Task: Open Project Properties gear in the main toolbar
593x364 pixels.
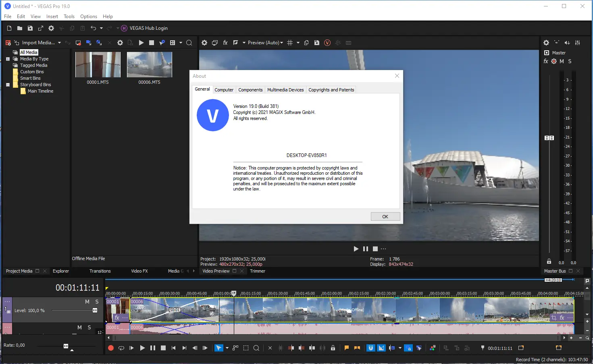Action: click(51, 28)
